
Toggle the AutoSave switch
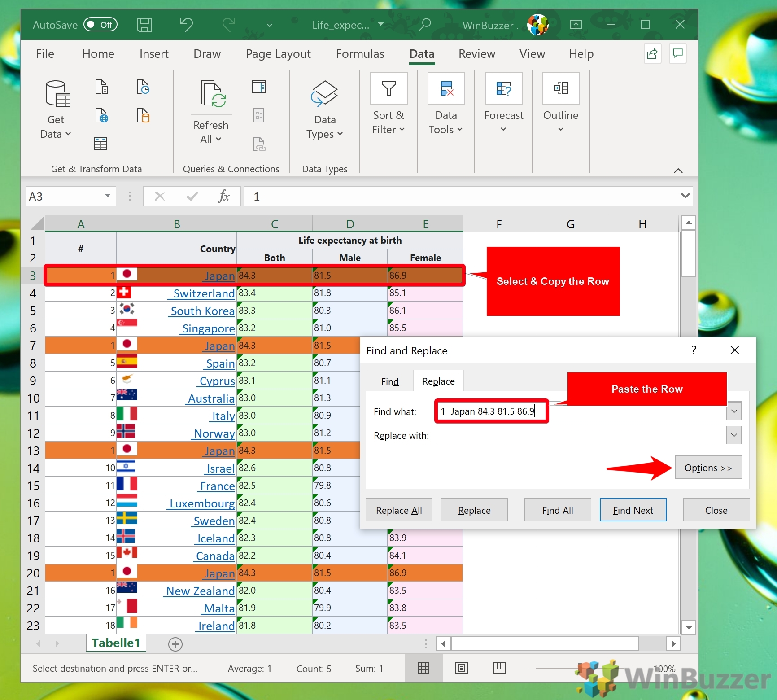pos(100,25)
